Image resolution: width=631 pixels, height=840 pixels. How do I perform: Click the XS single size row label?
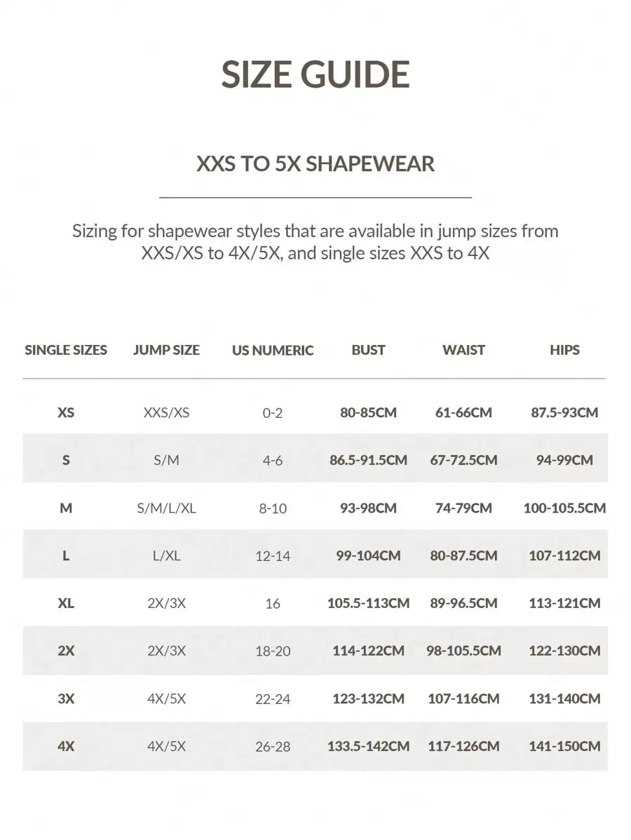(66, 412)
